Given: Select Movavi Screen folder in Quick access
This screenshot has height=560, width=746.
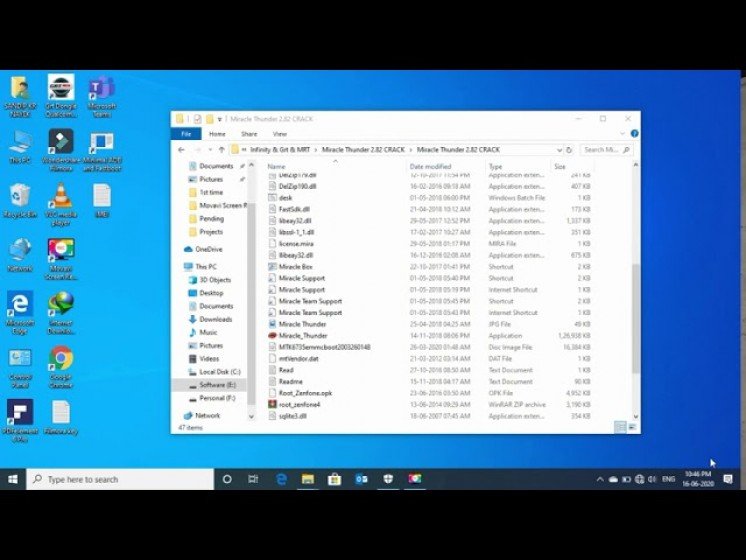Looking at the screenshot, I should click(x=222, y=206).
